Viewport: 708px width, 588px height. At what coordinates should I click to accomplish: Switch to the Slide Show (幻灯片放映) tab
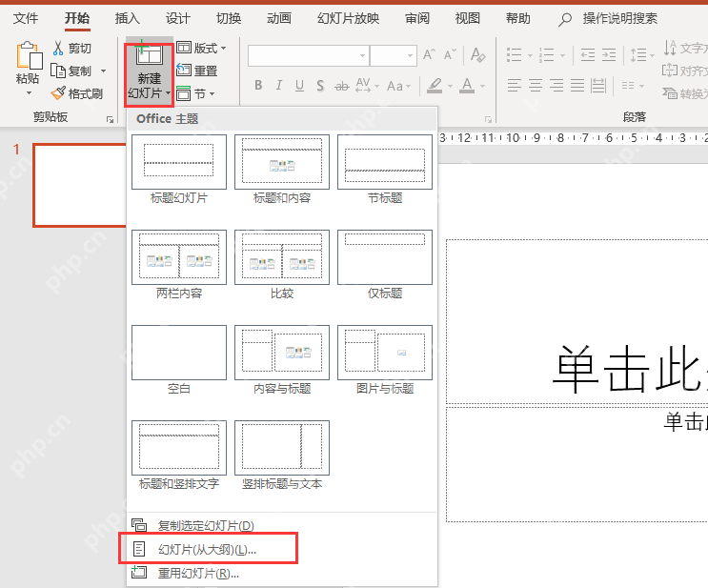tap(348, 18)
